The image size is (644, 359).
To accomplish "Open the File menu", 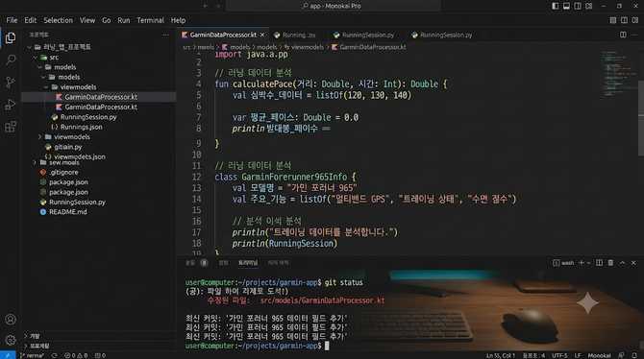I will 12,20.
